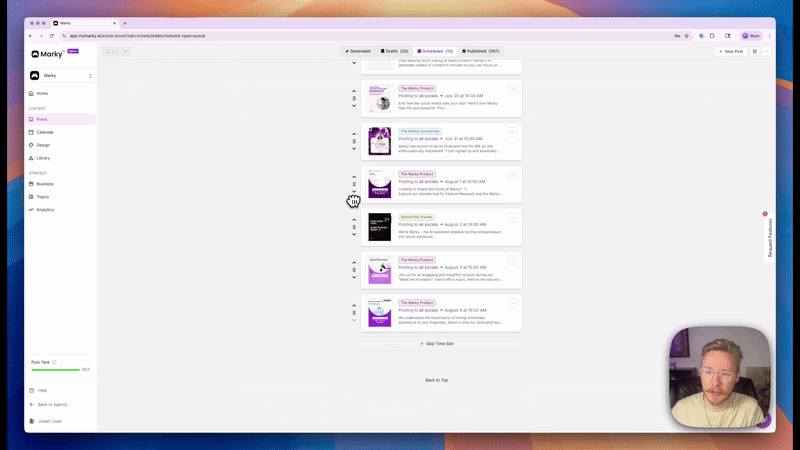This screenshot has width=800, height=450.
Task: Click Skip Time Slot
Action: 437,343
